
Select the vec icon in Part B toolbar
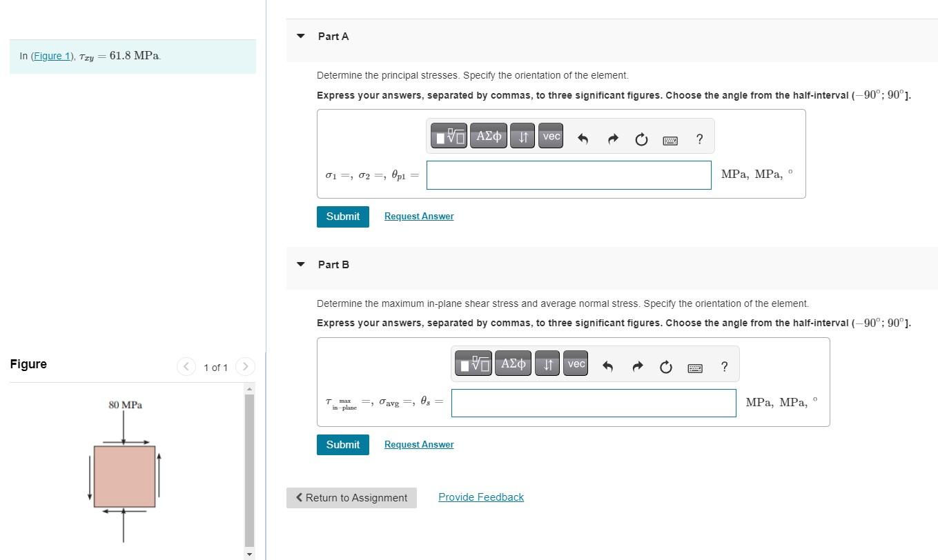point(575,363)
